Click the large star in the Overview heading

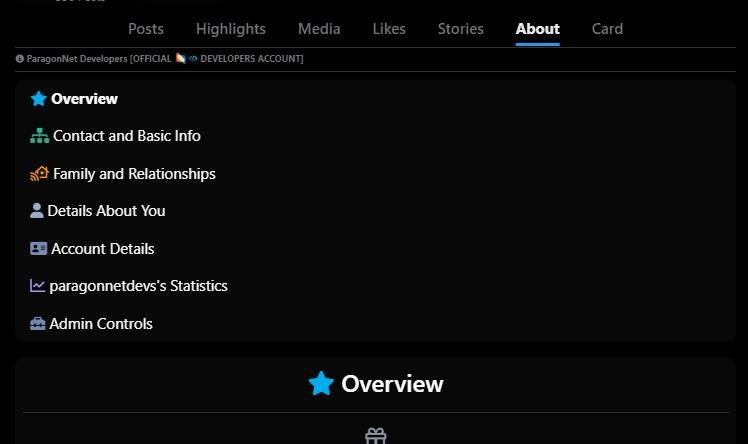pos(321,384)
